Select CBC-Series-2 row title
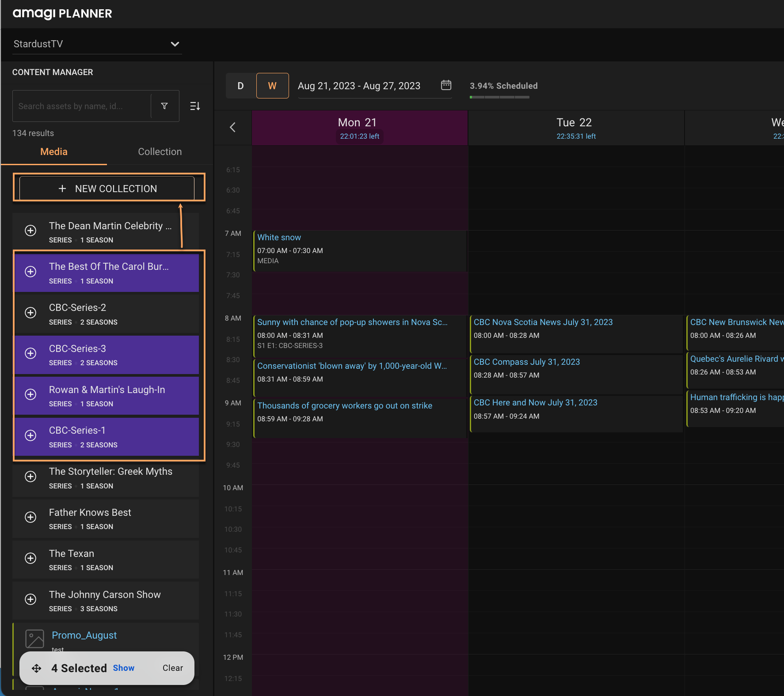 coord(77,307)
